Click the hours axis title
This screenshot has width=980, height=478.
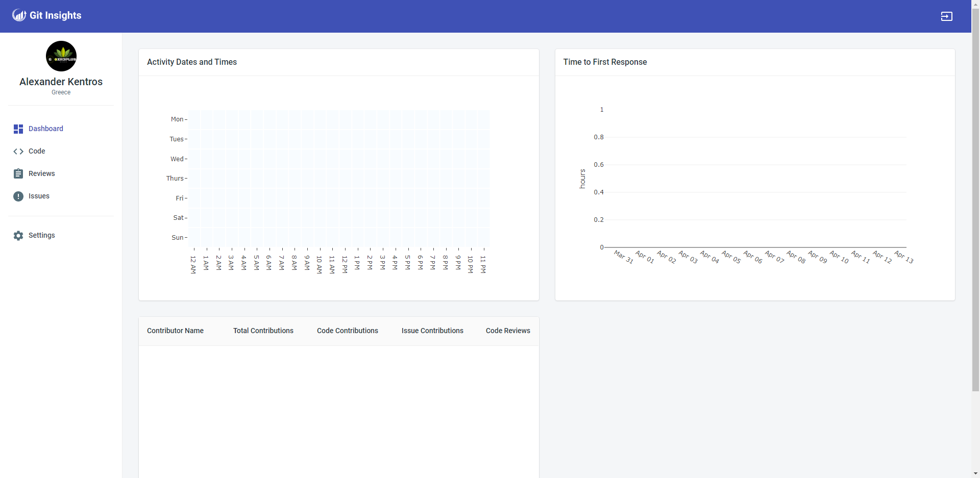click(582, 179)
